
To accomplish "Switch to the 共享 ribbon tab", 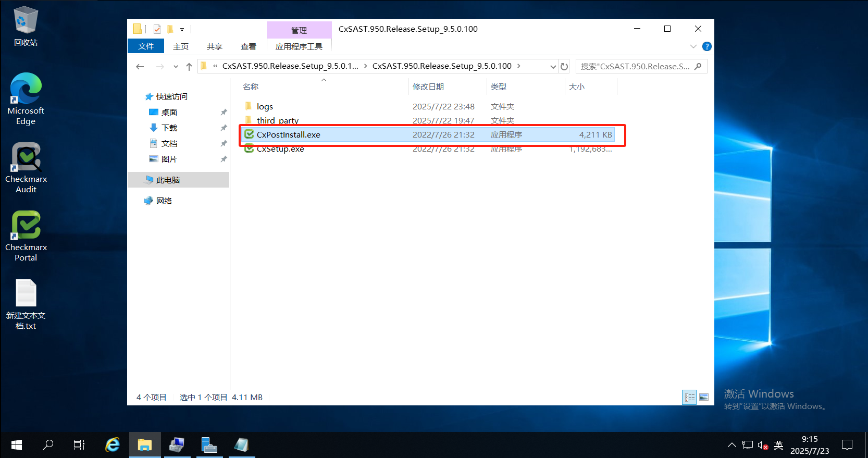I will click(215, 46).
